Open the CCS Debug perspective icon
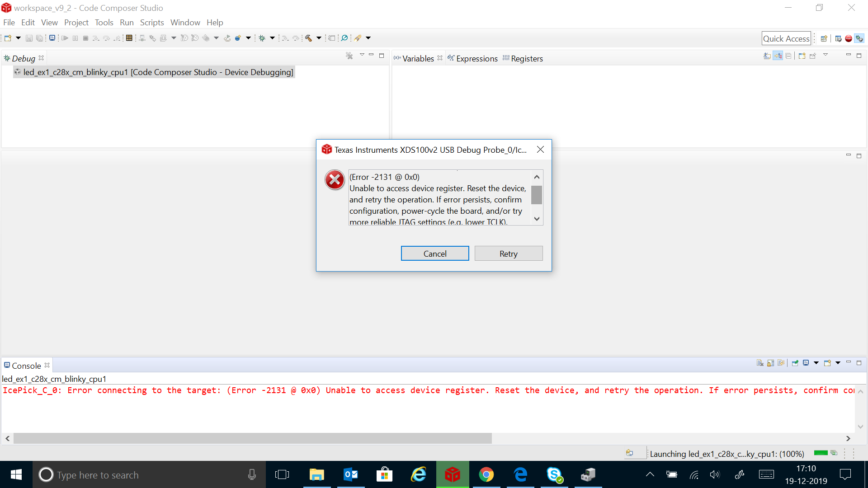868x488 pixels. tap(859, 38)
